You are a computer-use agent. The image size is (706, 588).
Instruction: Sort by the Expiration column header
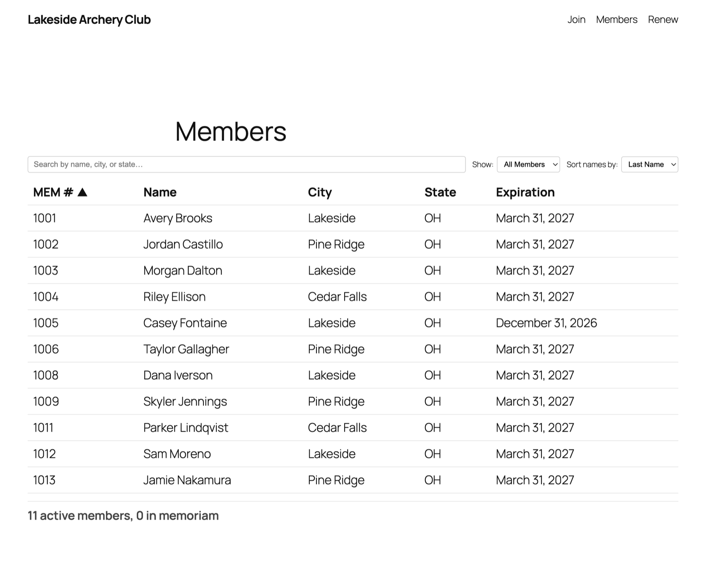coord(525,192)
